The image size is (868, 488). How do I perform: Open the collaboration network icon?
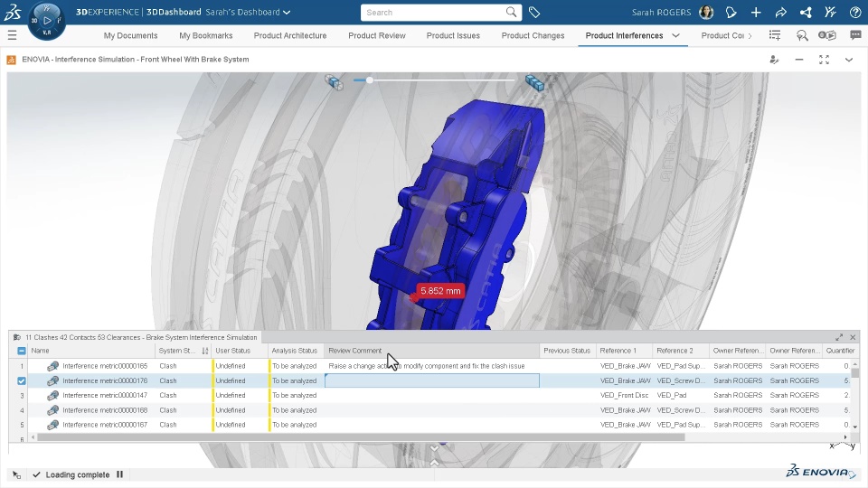[x=806, y=12]
